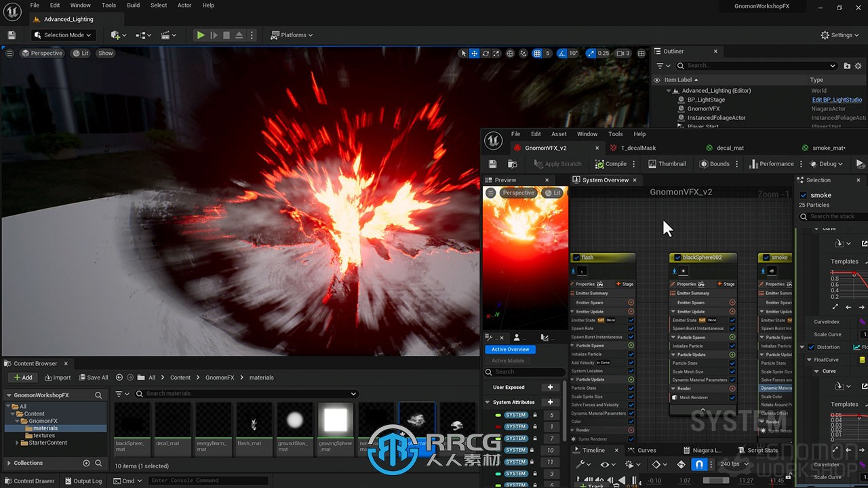The image size is (868, 488).
Task: Open Edit BP_LightStudio link in Outliner
Action: [x=837, y=100]
